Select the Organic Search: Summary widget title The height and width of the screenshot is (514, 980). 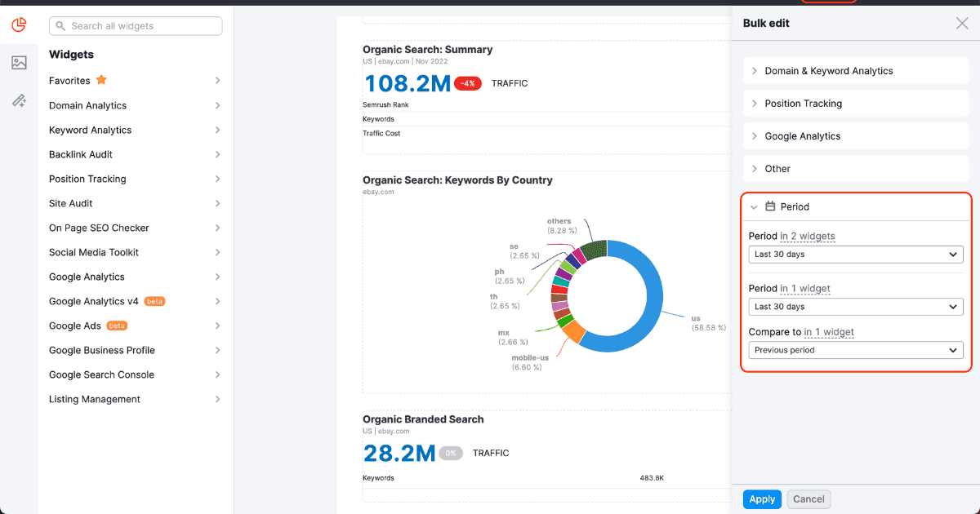tap(428, 50)
